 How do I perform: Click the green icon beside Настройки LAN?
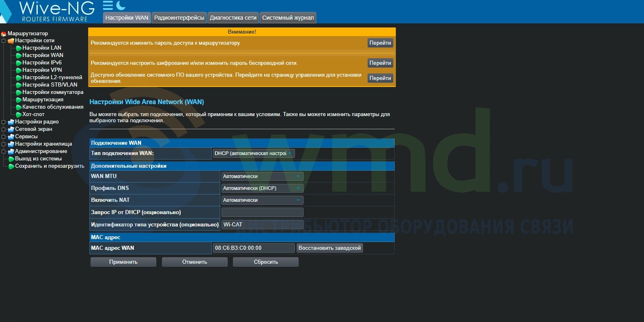(18, 48)
